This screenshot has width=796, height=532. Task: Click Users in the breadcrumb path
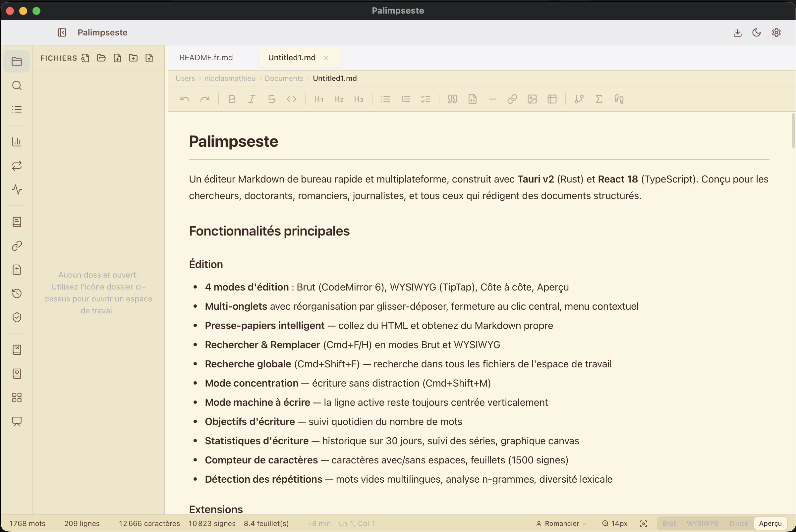(x=185, y=79)
